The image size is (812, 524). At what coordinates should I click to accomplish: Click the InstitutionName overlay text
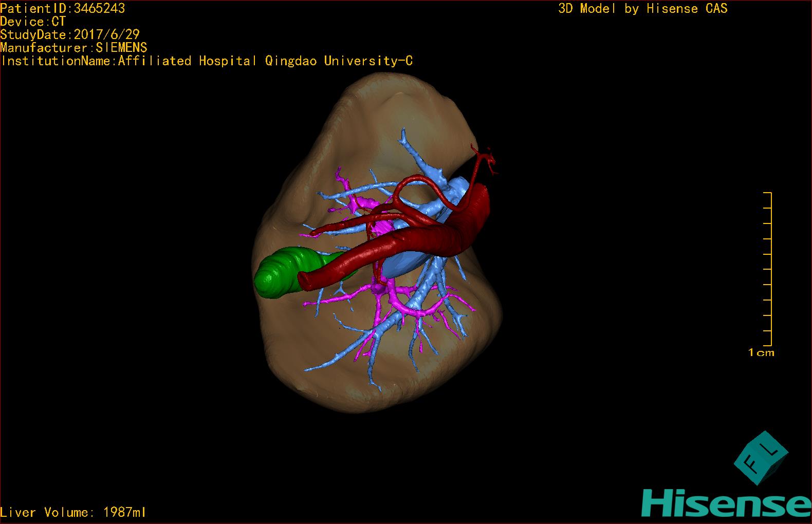pyautogui.click(x=207, y=61)
